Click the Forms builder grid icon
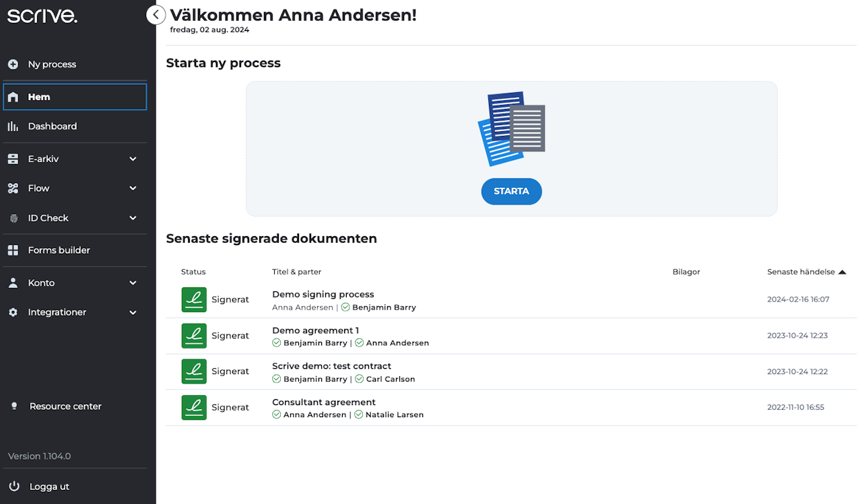This screenshot has height=504, width=862. tap(13, 250)
